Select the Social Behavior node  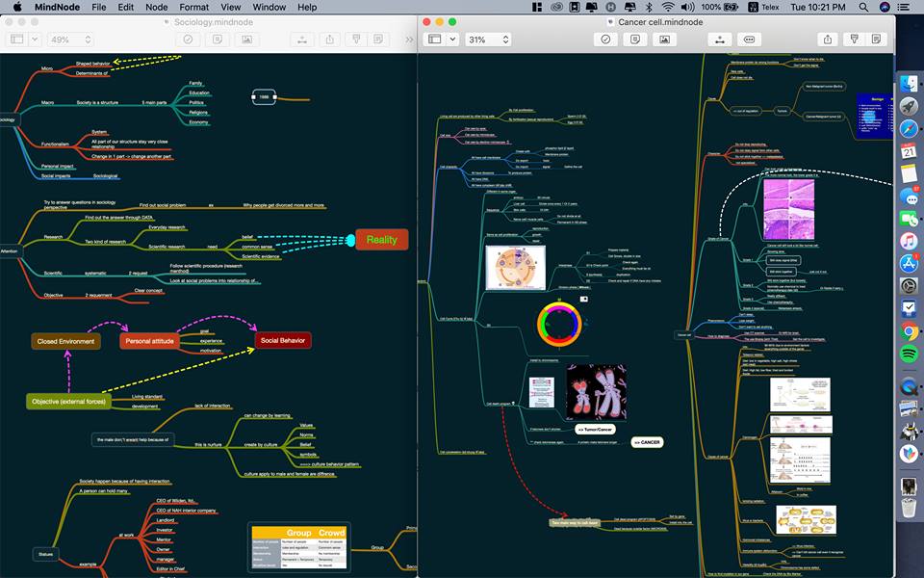click(283, 340)
